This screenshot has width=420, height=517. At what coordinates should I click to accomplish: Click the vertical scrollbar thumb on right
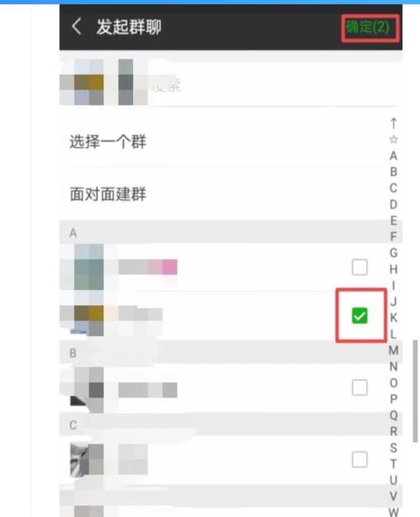click(x=415, y=392)
